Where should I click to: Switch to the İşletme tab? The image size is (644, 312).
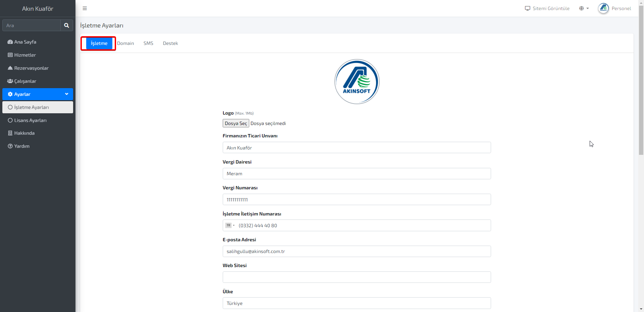(x=99, y=43)
